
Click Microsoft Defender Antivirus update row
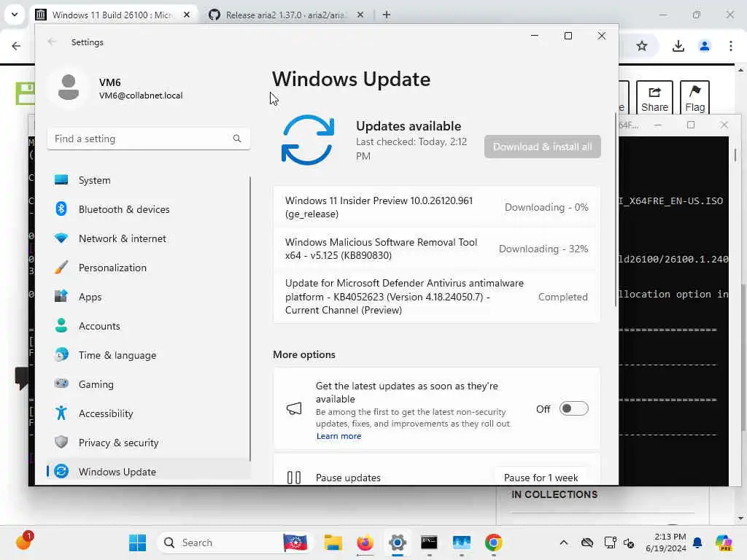[436, 297]
